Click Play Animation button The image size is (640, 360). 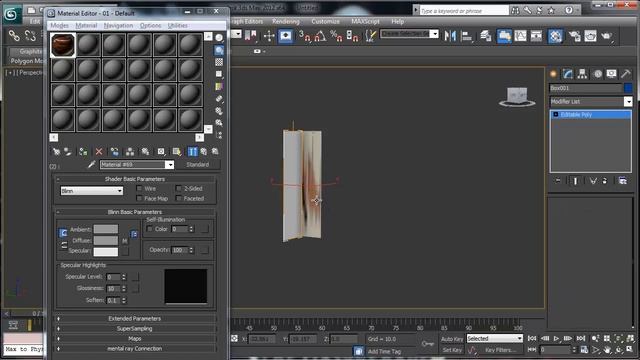(556, 338)
